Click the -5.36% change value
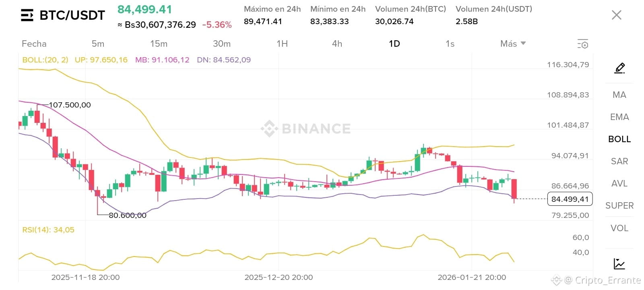The height and width of the screenshot is (290, 644). [x=217, y=25]
